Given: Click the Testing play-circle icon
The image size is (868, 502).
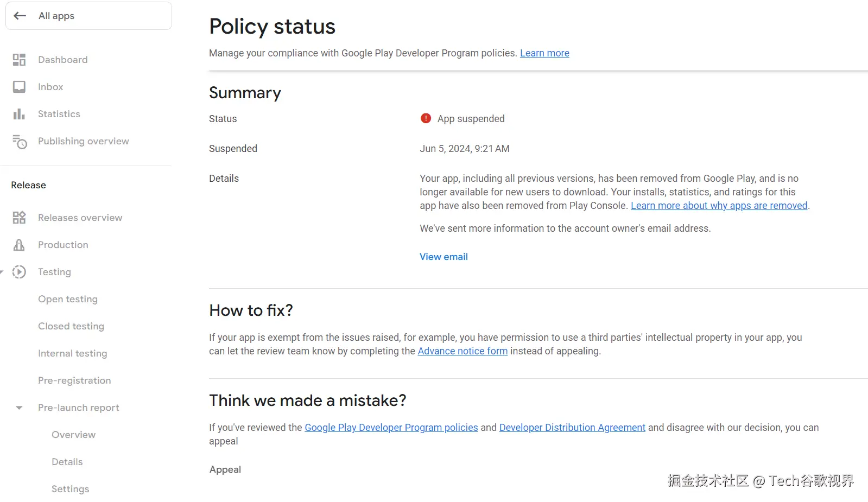Looking at the screenshot, I should click(19, 272).
